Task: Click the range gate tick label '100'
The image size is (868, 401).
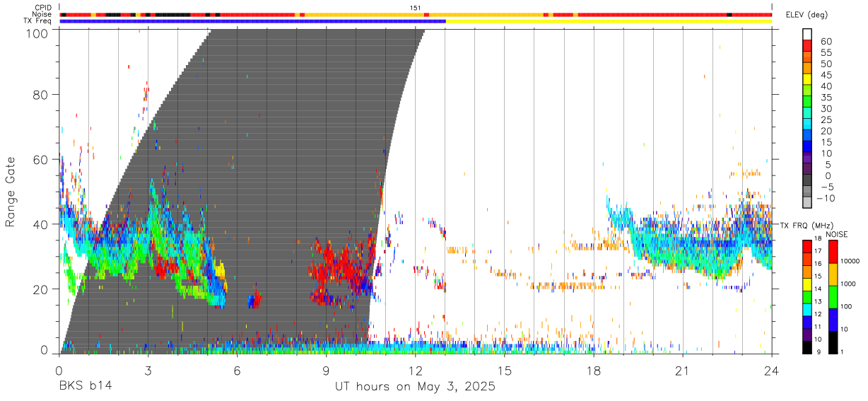Action: pos(38,33)
